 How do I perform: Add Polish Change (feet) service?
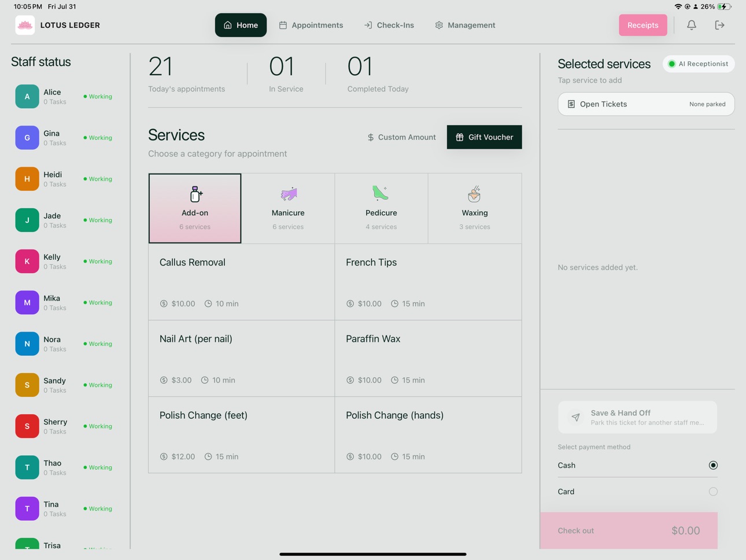coord(242,434)
